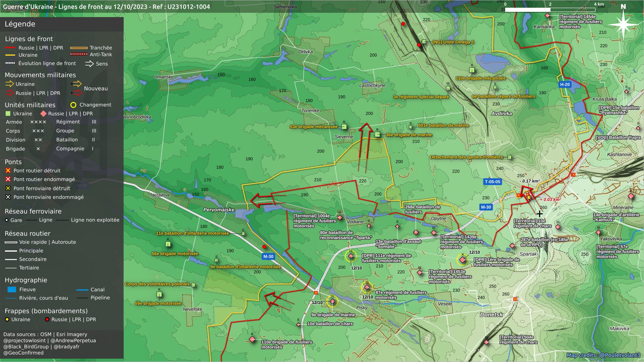Click the blue Fleuve swatch in legend
Screen dimensions: 644x362
point(12,289)
